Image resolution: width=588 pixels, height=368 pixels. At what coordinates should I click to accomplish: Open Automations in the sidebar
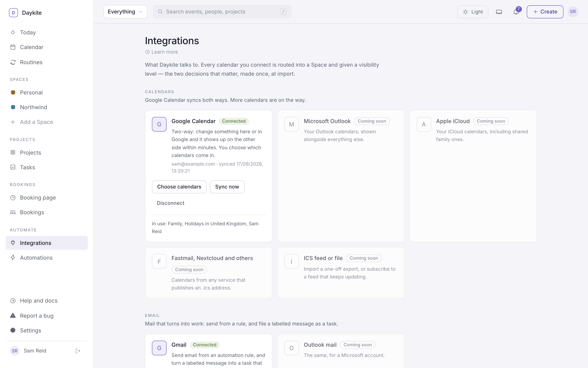coord(47,258)
